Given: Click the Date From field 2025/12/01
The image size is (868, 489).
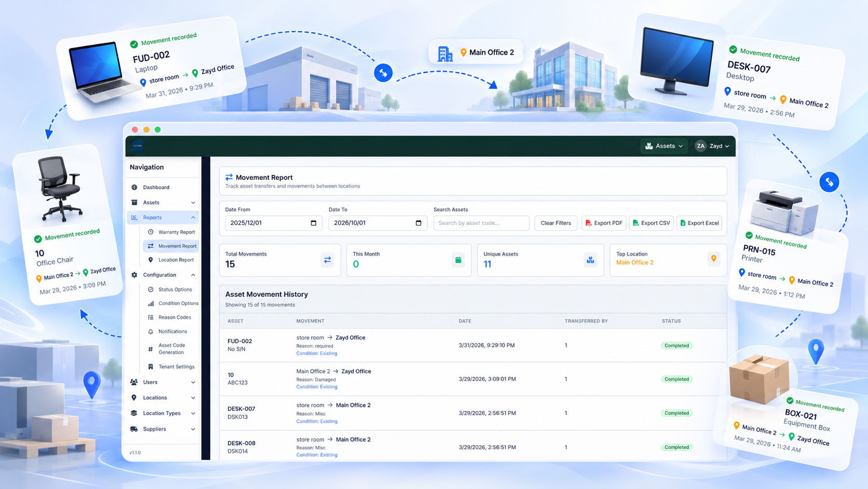Looking at the screenshot, I should (273, 223).
